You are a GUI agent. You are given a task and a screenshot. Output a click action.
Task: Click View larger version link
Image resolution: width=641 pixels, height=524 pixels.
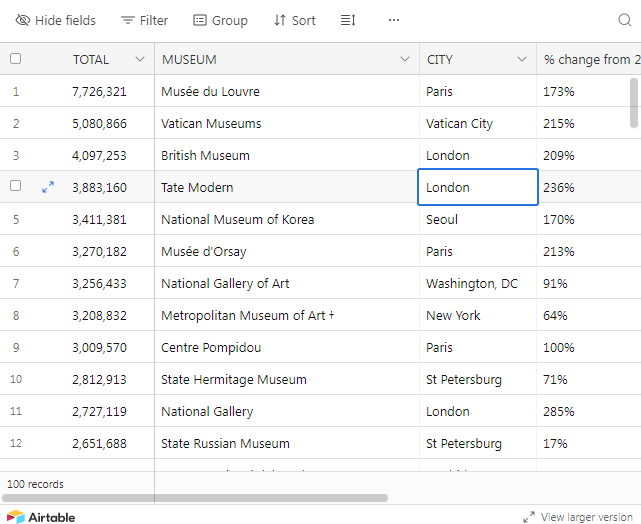click(x=579, y=517)
